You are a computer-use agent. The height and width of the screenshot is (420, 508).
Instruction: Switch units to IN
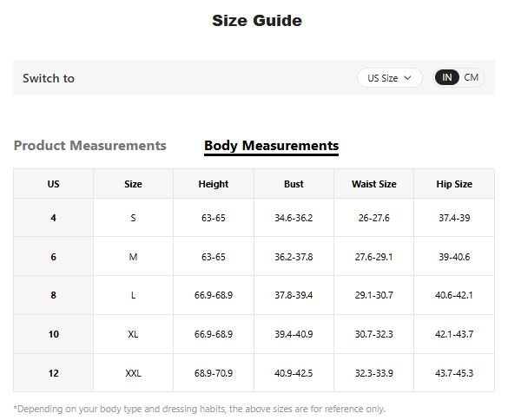(446, 78)
